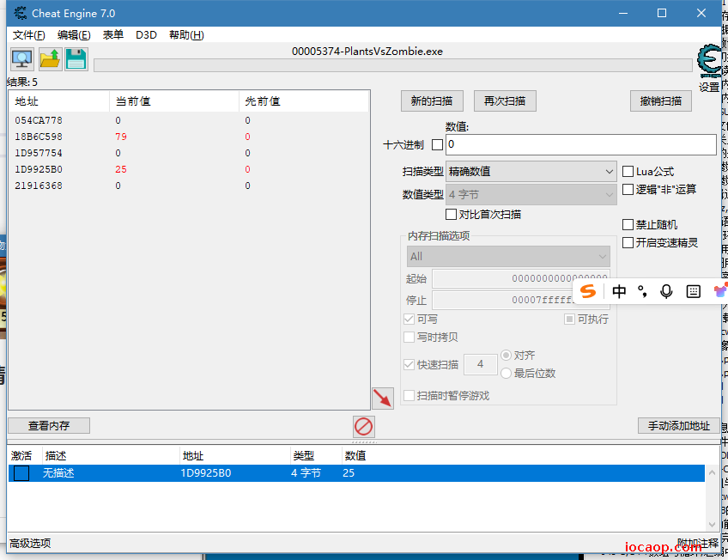Viewport: 728px width, 560px height.
Task: Open the 数值类型 value type dropdown
Action: click(x=531, y=195)
